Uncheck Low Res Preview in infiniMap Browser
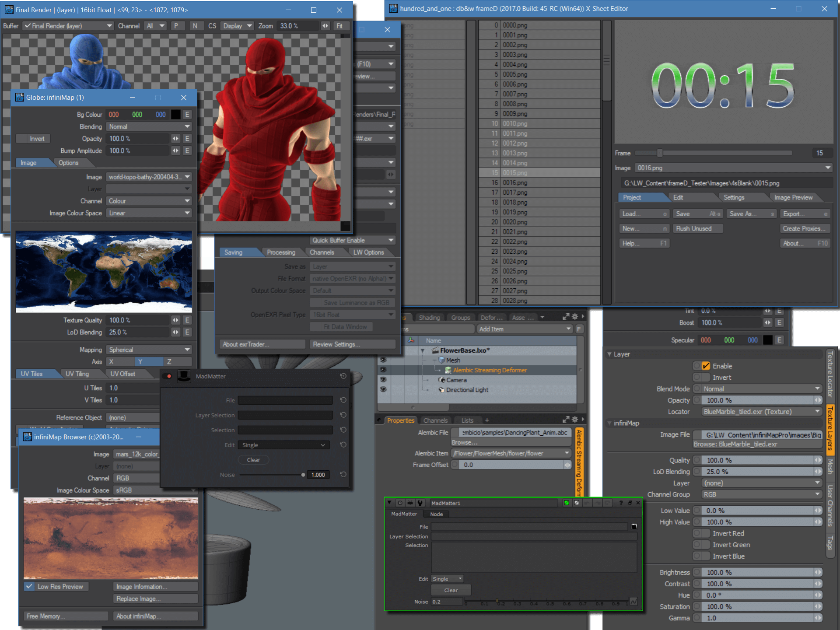This screenshot has width=840, height=630. tap(29, 587)
